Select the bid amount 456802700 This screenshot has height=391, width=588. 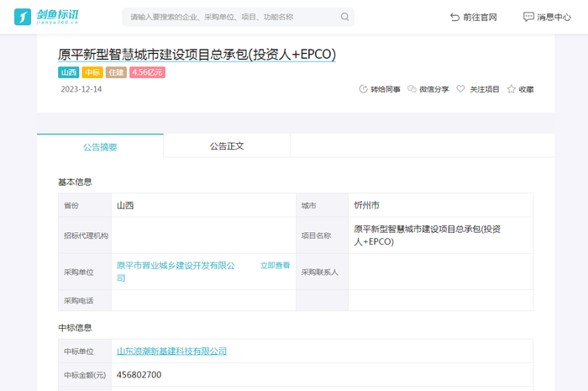tap(139, 375)
